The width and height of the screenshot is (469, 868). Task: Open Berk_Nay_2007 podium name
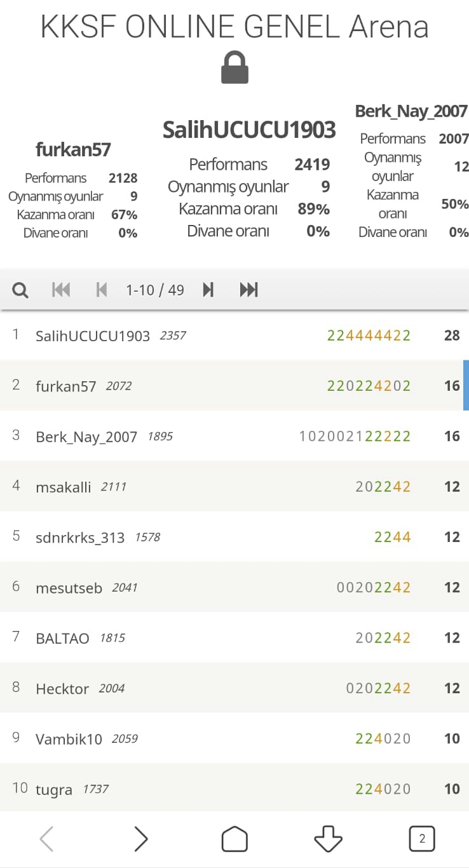click(x=411, y=111)
